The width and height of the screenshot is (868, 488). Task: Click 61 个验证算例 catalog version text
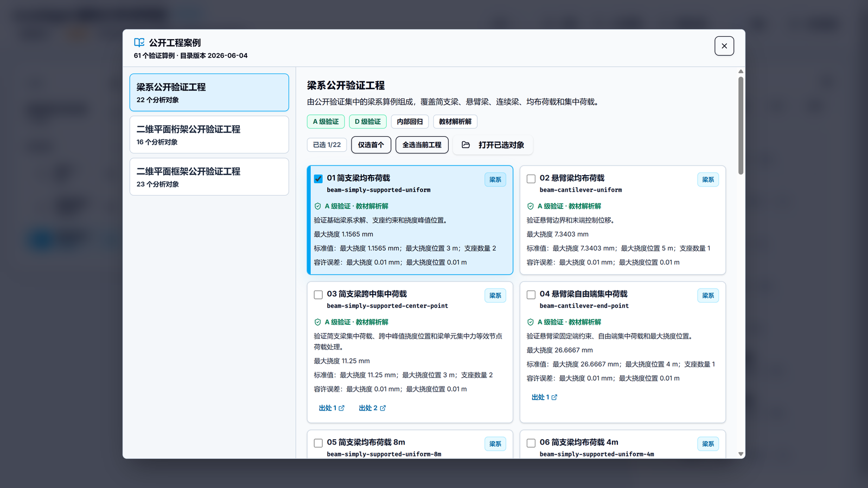coord(191,55)
